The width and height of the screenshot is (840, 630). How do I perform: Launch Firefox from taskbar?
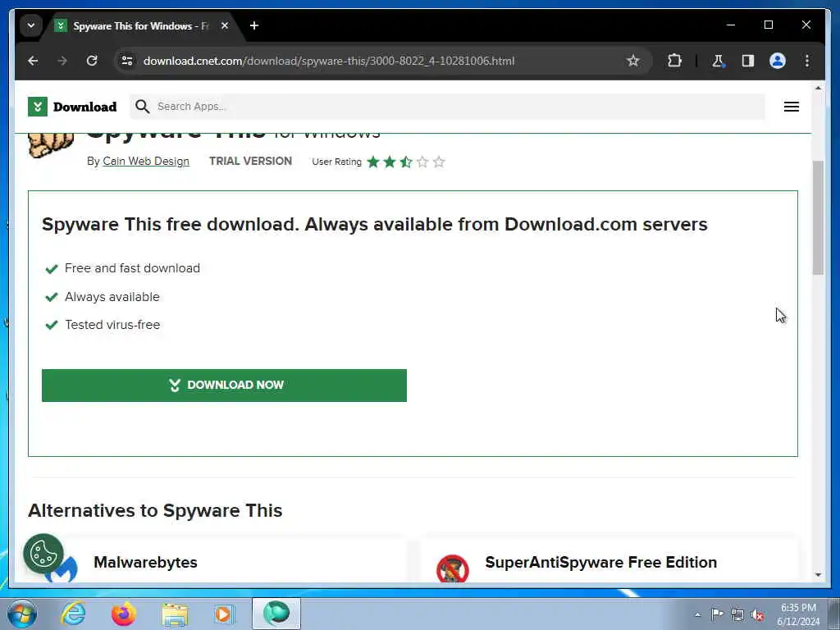pos(123,614)
